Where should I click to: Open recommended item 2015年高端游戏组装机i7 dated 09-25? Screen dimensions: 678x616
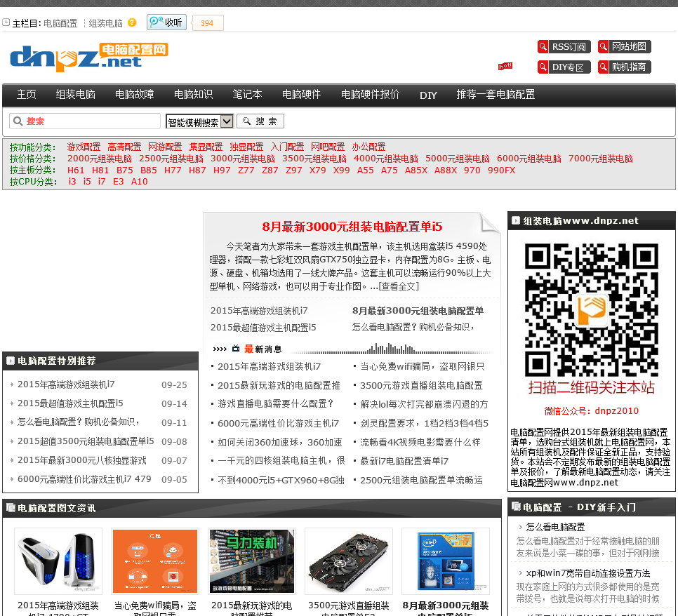coord(66,384)
